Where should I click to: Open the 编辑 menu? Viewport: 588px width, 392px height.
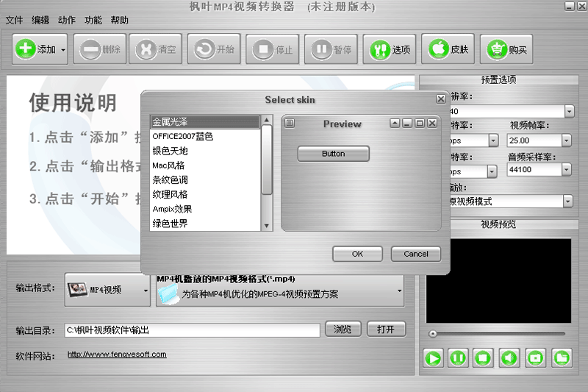tap(40, 20)
